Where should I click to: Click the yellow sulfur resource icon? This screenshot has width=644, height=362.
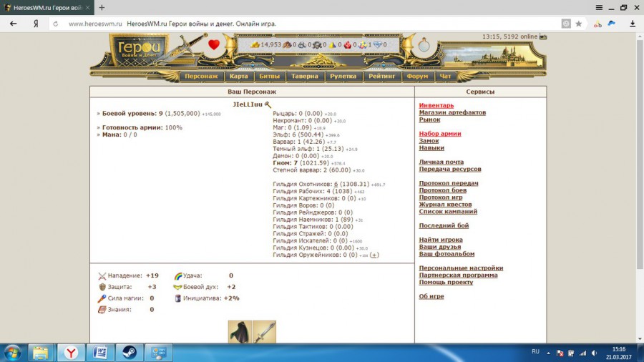[x=333, y=44]
